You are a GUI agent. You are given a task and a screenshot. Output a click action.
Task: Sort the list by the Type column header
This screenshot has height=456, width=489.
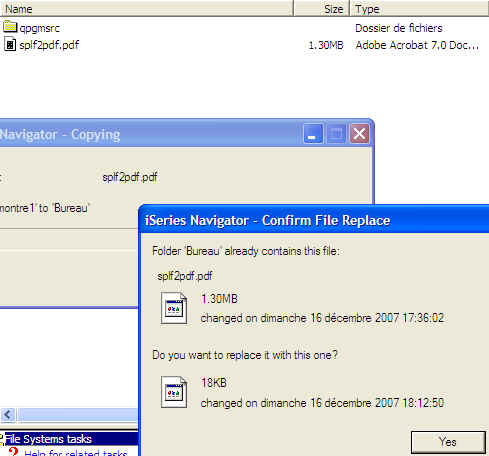(419, 8)
